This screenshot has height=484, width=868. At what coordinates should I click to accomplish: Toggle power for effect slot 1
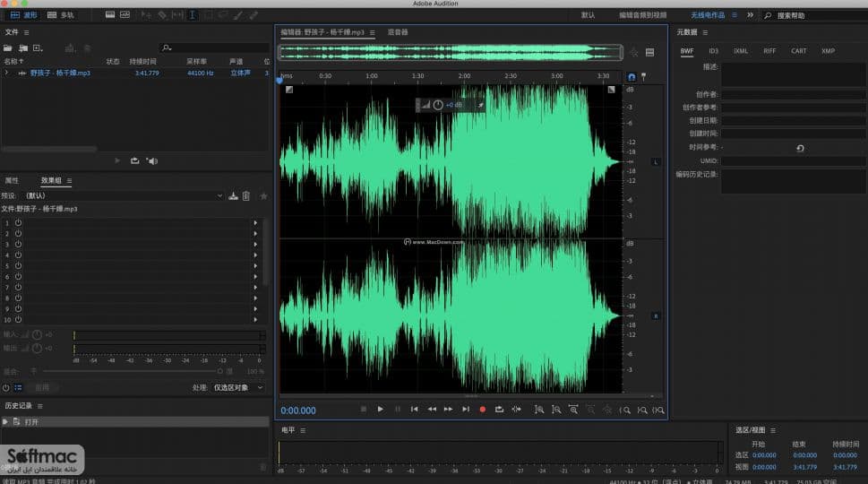point(18,222)
